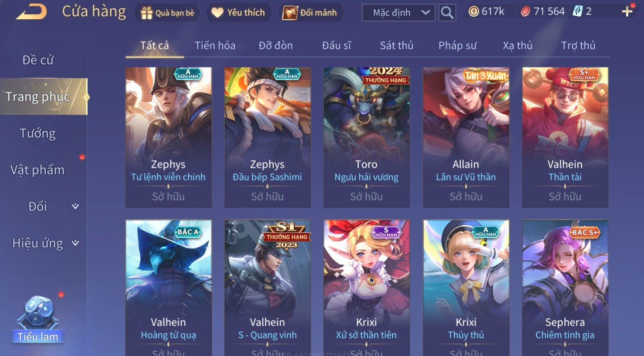Open the Vật phẩm sidebar category

[38, 170]
